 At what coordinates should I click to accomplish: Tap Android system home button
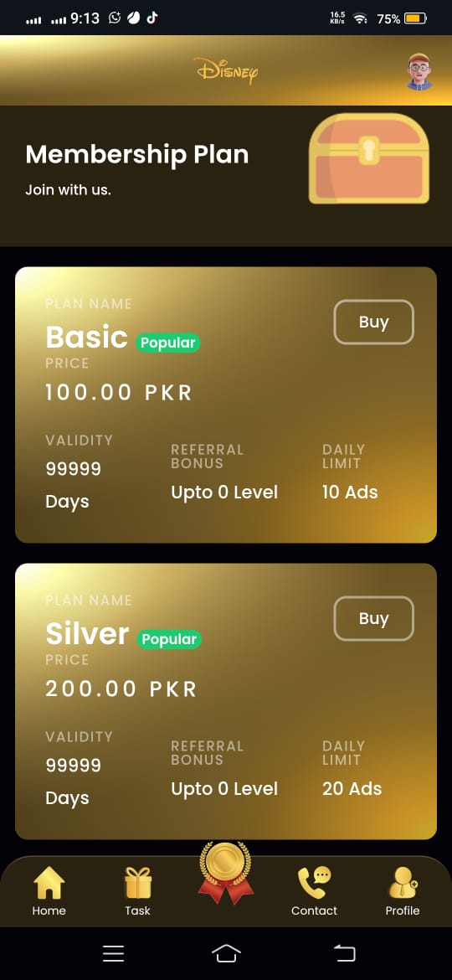(226, 953)
